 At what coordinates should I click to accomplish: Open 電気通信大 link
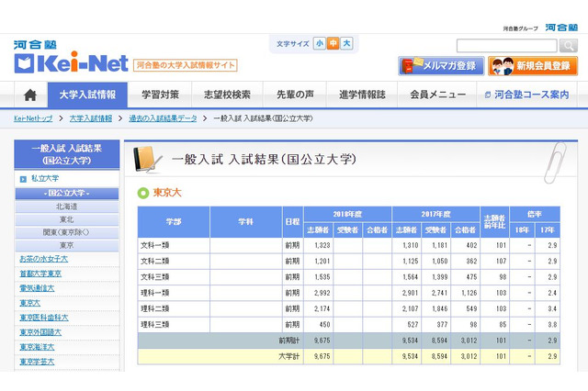(x=37, y=288)
